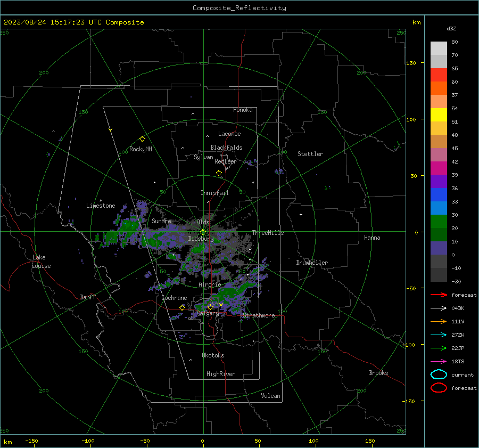Click the HighRiver city label
479x448 pixels.
221,374
